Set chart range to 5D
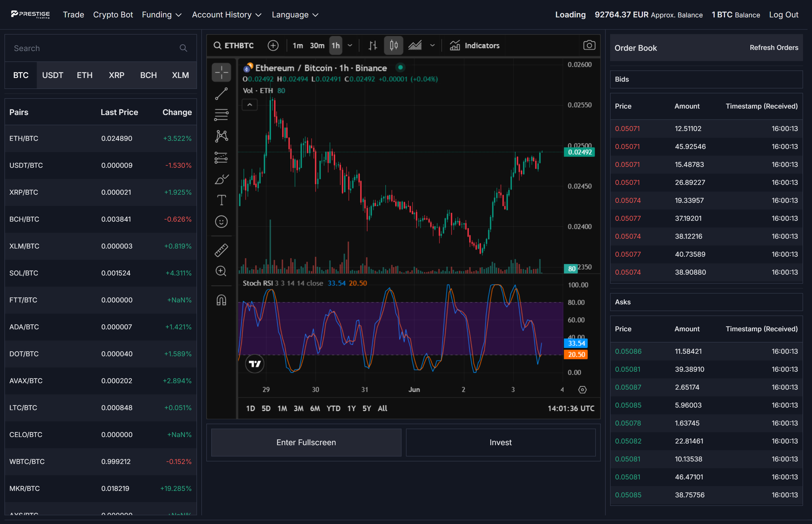812x524 pixels. pos(266,408)
